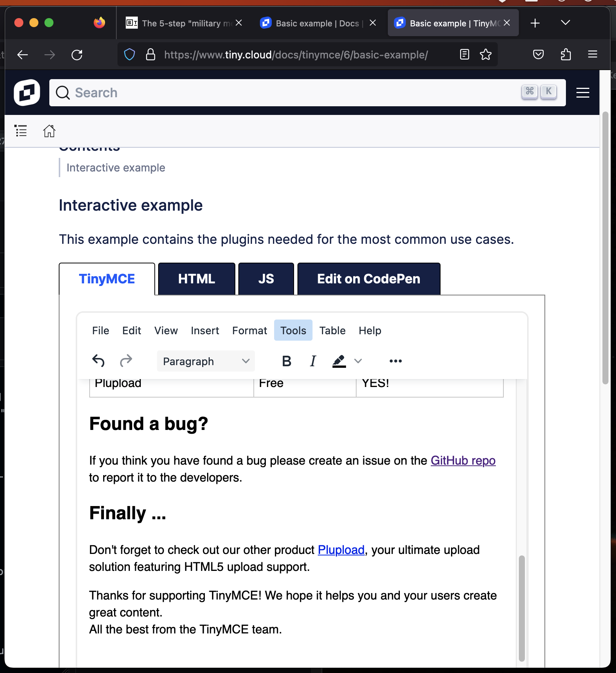
Task: Click the Edit on CodePen button
Action: (x=369, y=279)
